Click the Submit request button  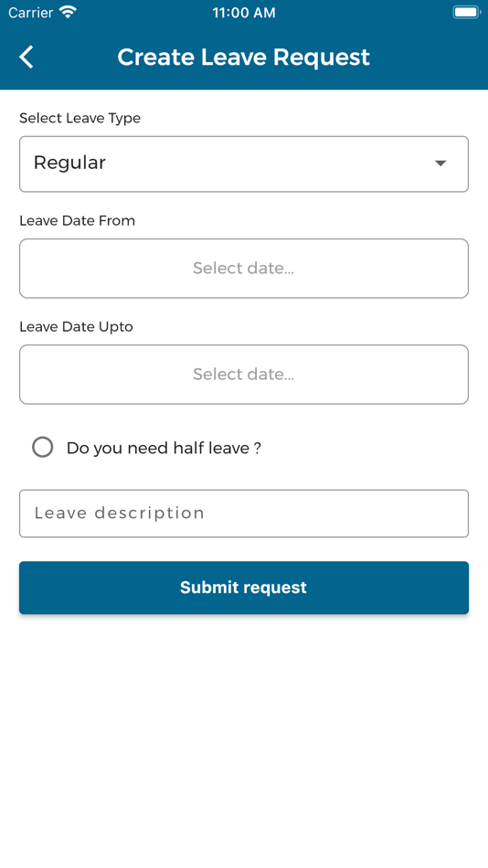pyautogui.click(x=244, y=587)
